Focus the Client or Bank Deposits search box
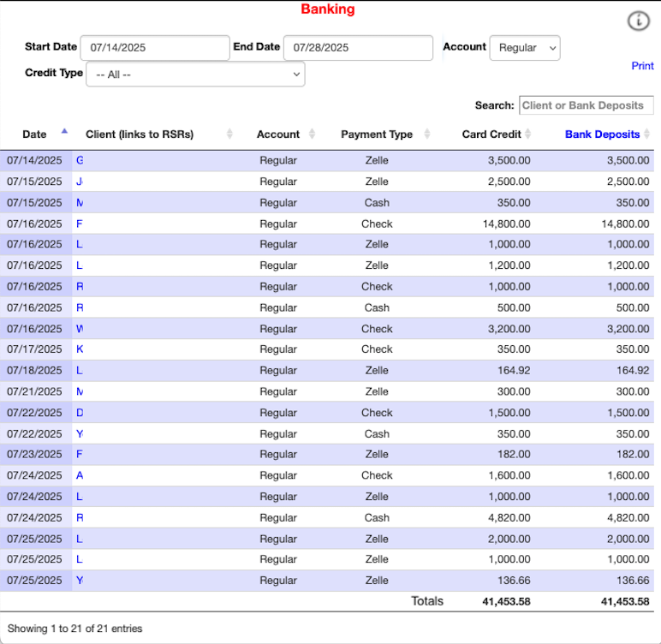This screenshot has width=661, height=644. (586, 105)
